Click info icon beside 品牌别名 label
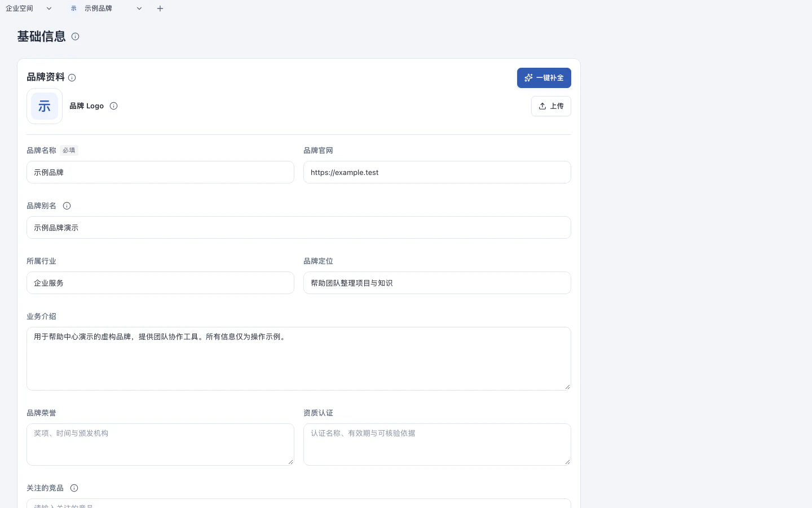 tap(67, 206)
